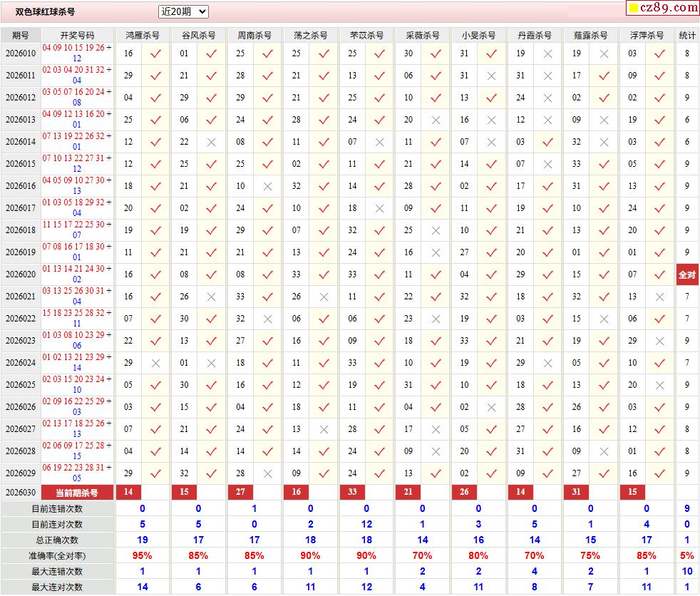This screenshot has width=700, height=596.
Task: Click the 准确率(全对率) row label
Action: [x=57, y=555]
